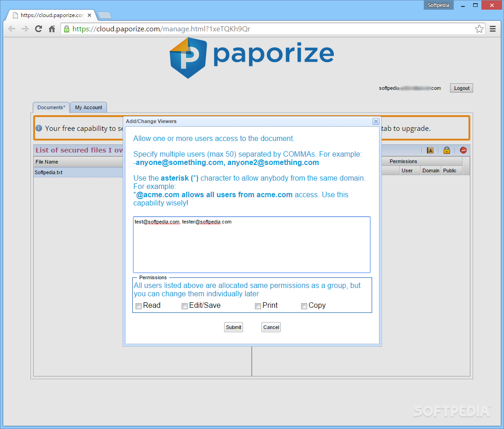This screenshot has width=504, height=429.
Task: Tick the Print permission checkbox
Action: (258, 306)
